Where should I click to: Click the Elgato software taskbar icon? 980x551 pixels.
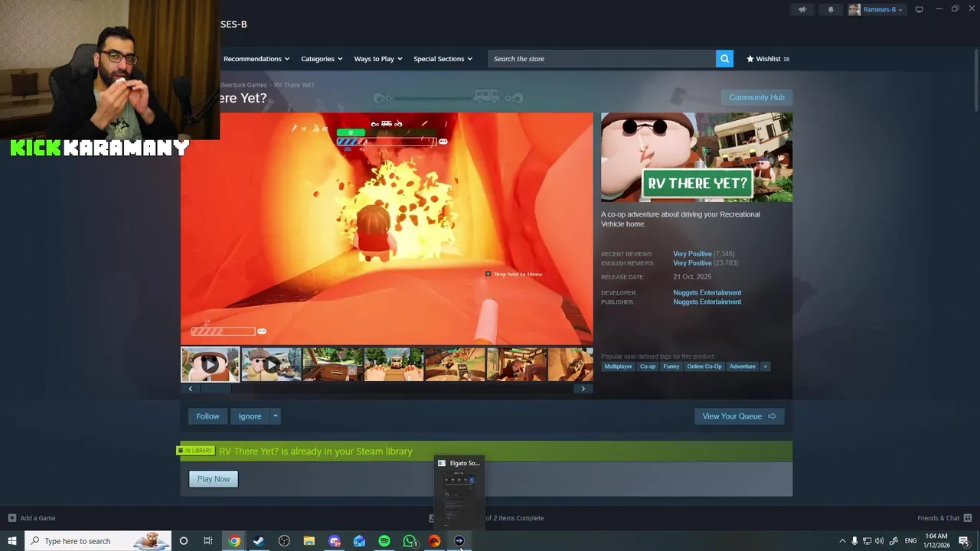pos(459,541)
